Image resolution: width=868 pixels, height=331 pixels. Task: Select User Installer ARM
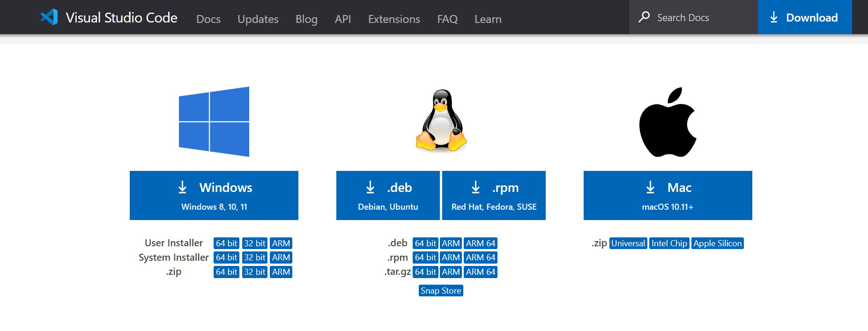click(281, 243)
